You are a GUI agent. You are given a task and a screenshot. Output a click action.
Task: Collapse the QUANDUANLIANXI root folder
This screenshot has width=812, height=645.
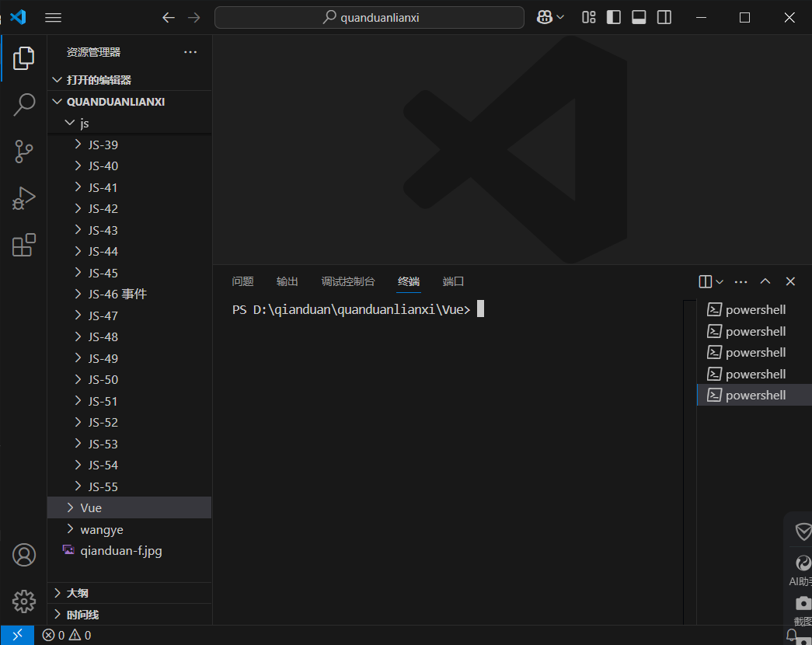58,102
